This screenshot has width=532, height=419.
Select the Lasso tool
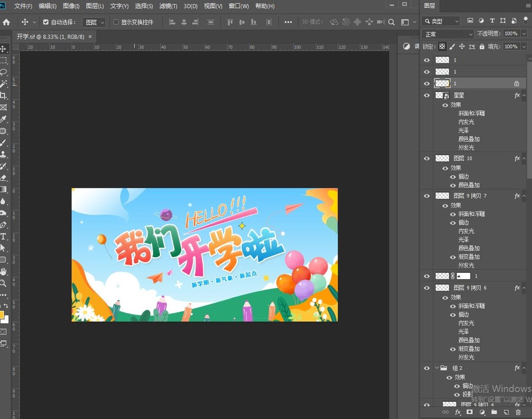(x=4, y=72)
